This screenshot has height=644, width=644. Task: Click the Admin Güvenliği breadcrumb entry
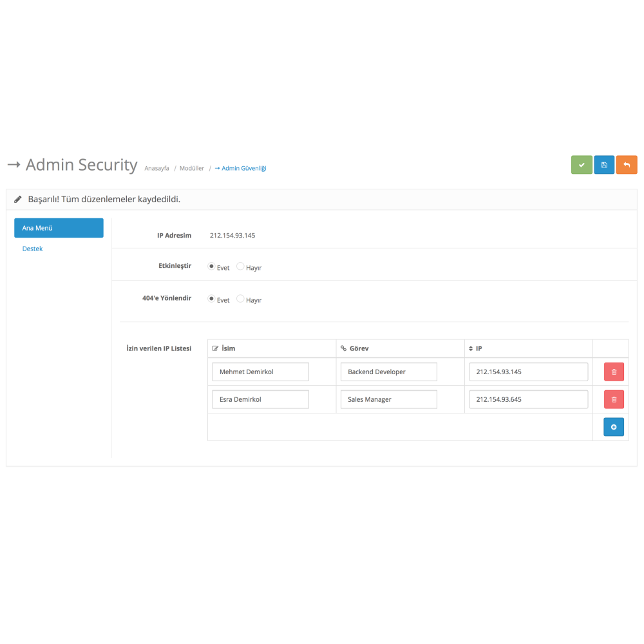tap(243, 167)
